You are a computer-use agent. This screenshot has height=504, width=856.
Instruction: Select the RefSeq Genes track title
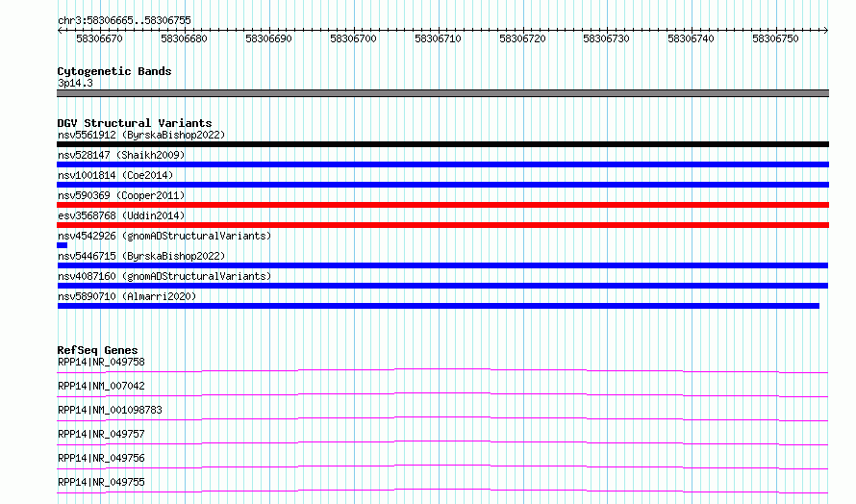point(97,350)
